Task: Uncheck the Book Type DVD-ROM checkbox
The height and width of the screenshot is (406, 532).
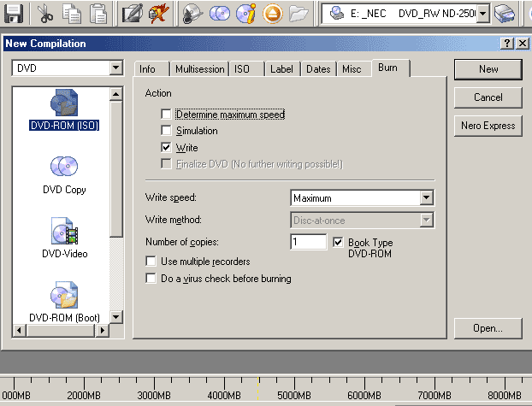Action: pyautogui.click(x=338, y=242)
